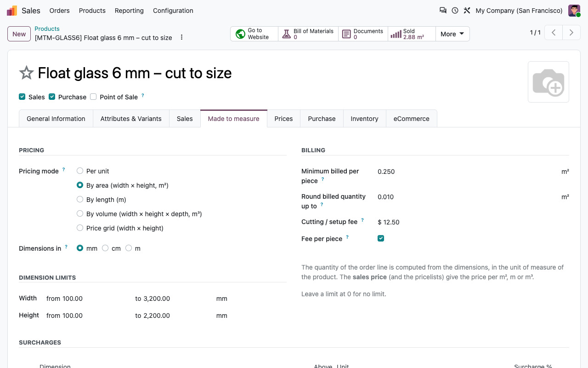Open the conversations chat icon
Screen dimensions: 588x368
click(443, 11)
